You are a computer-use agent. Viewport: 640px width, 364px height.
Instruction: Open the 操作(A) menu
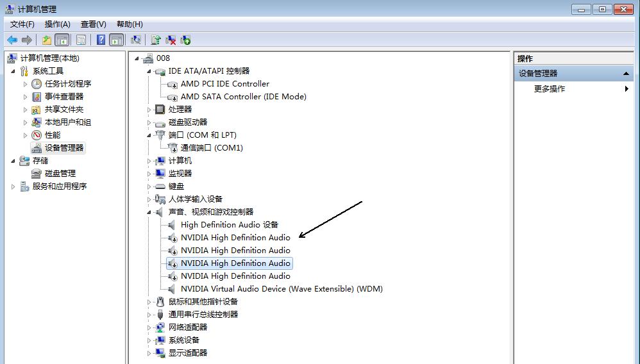[58, 24]
